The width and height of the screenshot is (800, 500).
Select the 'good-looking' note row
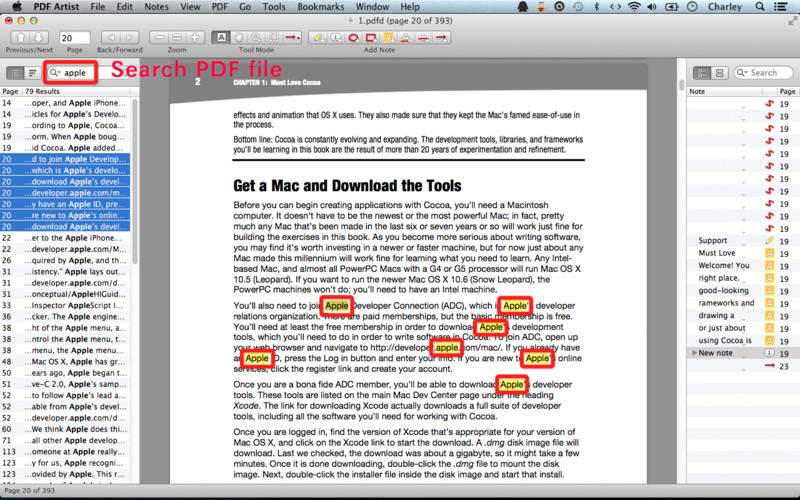(742, 291)
